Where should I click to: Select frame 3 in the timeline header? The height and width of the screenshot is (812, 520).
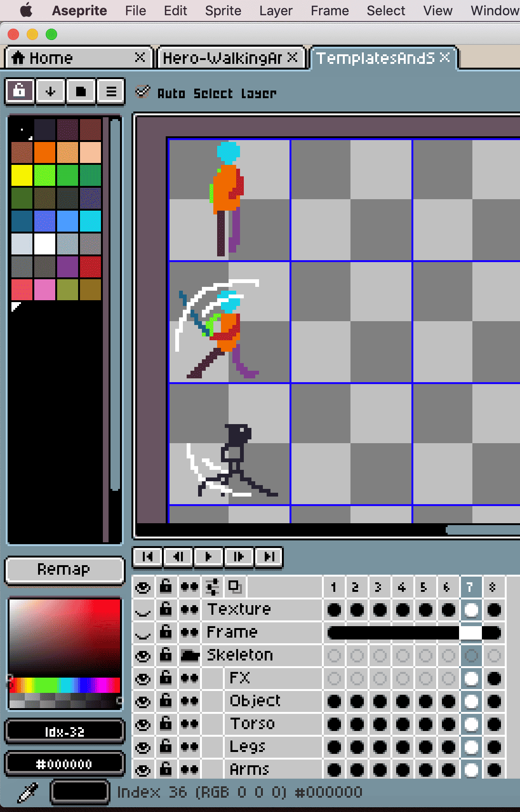tap(378, 587)
